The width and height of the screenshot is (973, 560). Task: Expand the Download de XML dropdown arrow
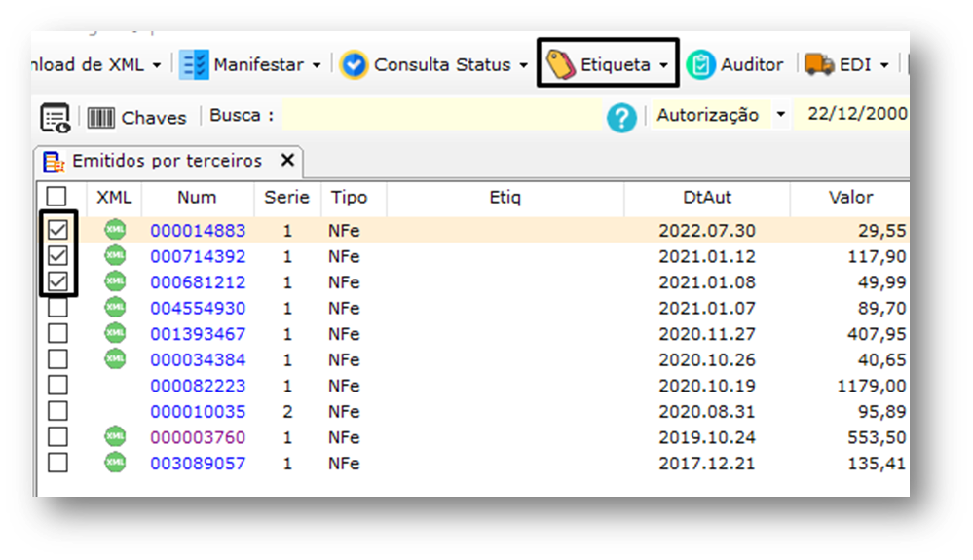point(157,65)
